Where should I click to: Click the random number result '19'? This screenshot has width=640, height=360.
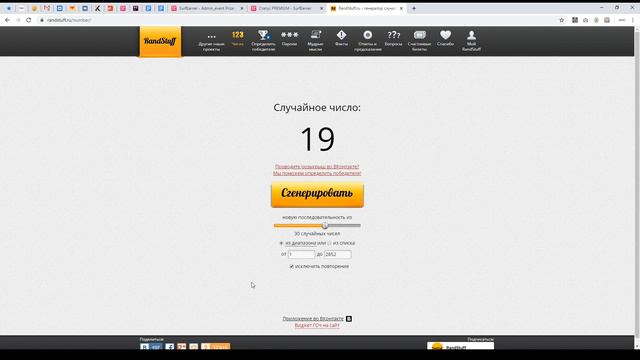point(317,139)
